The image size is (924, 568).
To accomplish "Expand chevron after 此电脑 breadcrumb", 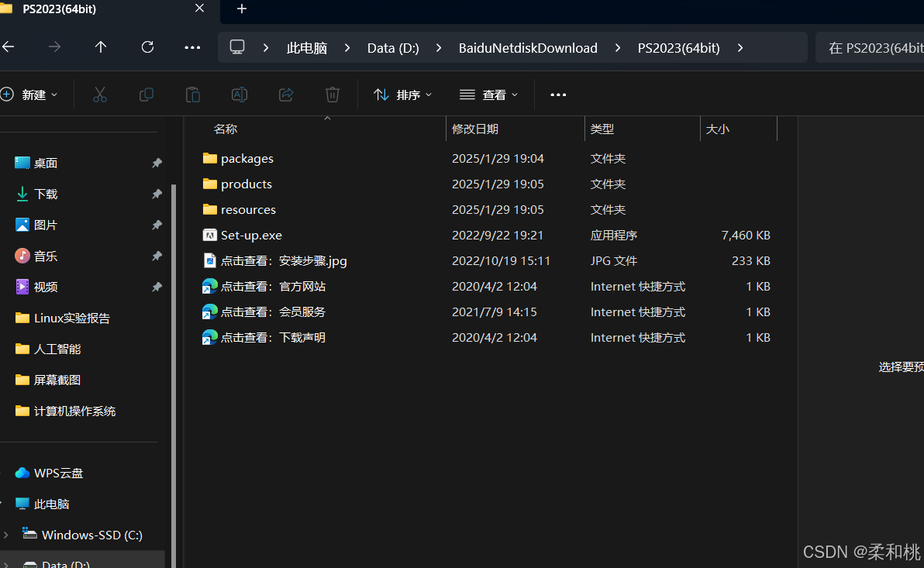I will point(347,48).
